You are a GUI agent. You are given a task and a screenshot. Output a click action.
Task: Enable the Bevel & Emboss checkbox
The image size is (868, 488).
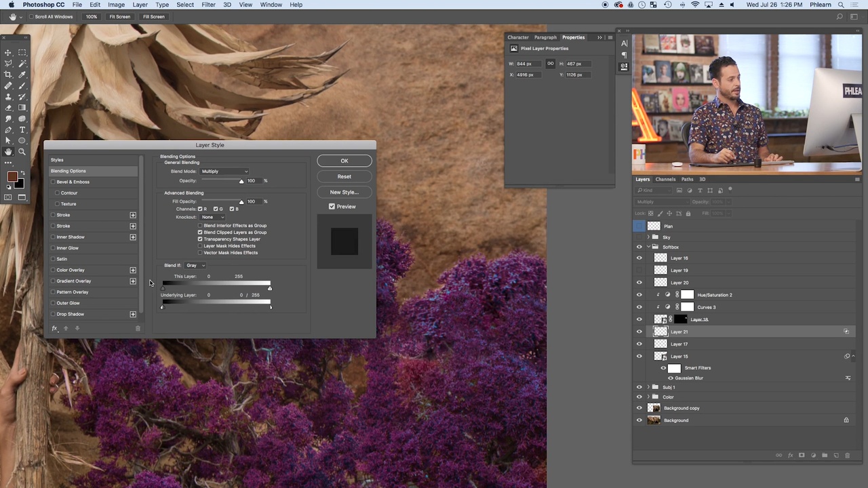[x=53, y=182]
